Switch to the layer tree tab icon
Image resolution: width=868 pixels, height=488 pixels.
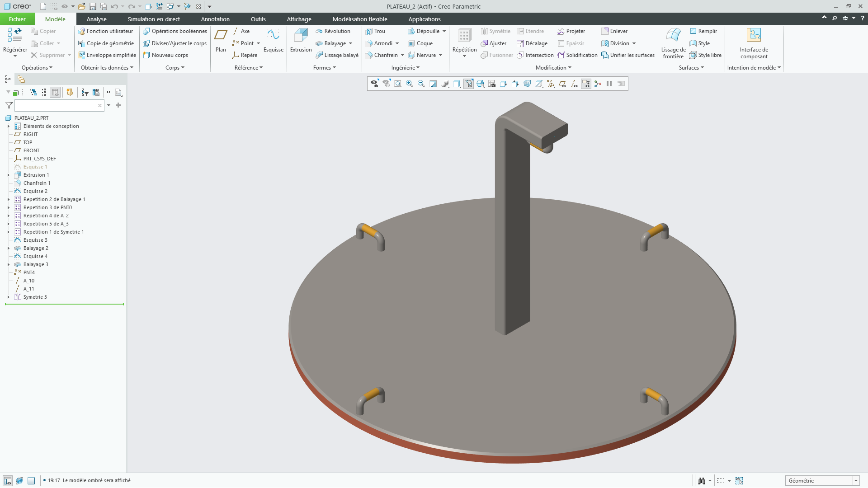[x=21, y=79]
